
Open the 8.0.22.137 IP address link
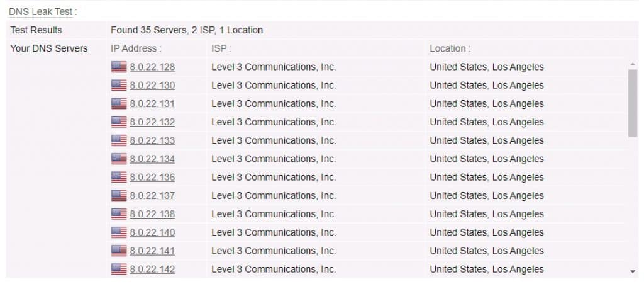coord(152,196)
